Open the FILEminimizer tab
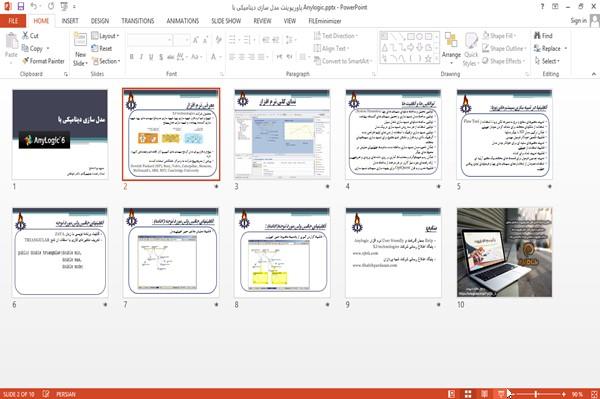This screenshot has width=600, height=399. click(324, 21)
